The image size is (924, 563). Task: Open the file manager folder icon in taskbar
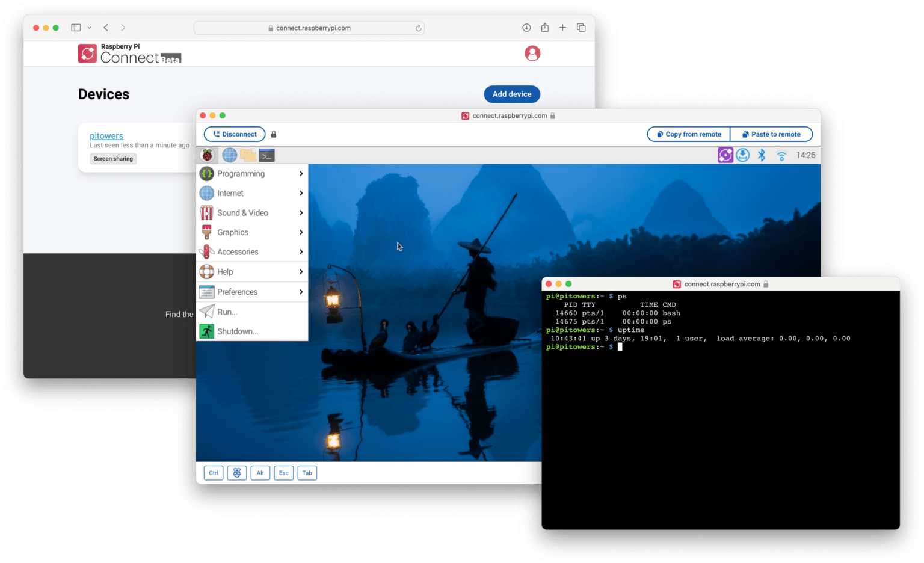point(248,155)
